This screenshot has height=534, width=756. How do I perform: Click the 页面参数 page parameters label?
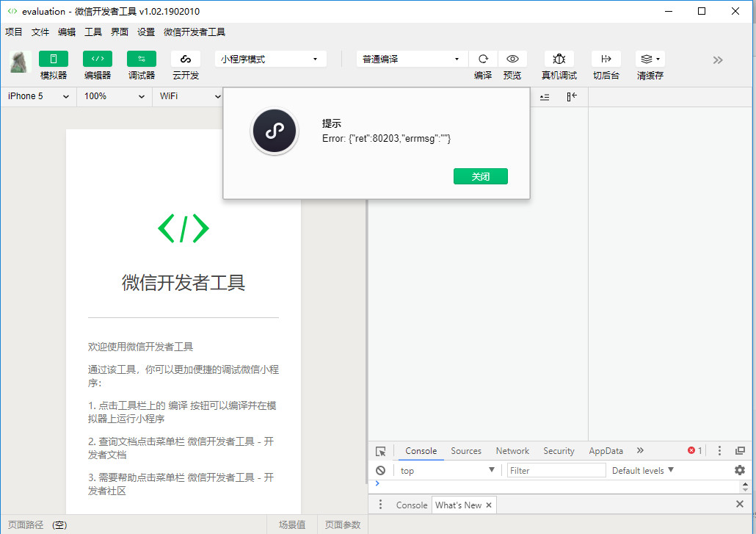click(x=343, y=525)
